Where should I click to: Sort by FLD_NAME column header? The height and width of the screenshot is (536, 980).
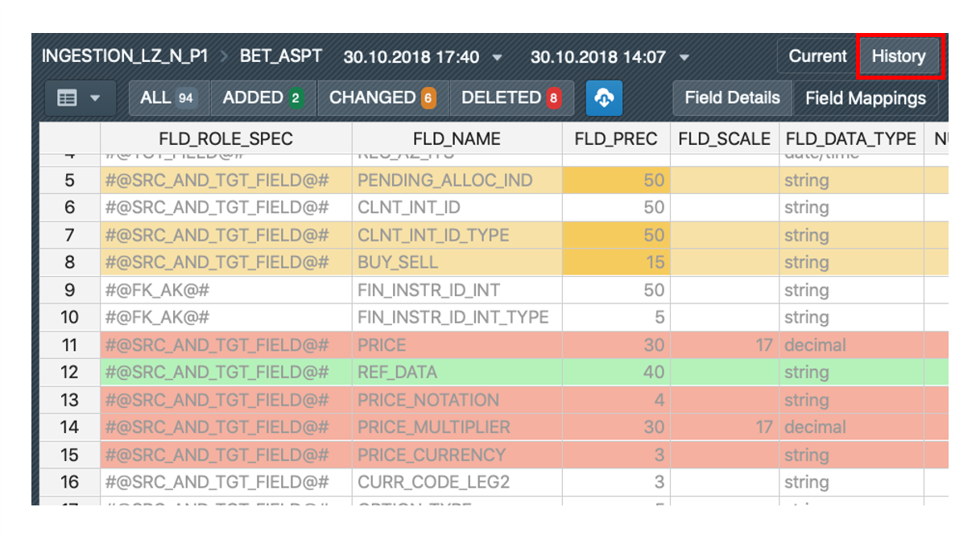pyautogui.click(x=456, y=139)
